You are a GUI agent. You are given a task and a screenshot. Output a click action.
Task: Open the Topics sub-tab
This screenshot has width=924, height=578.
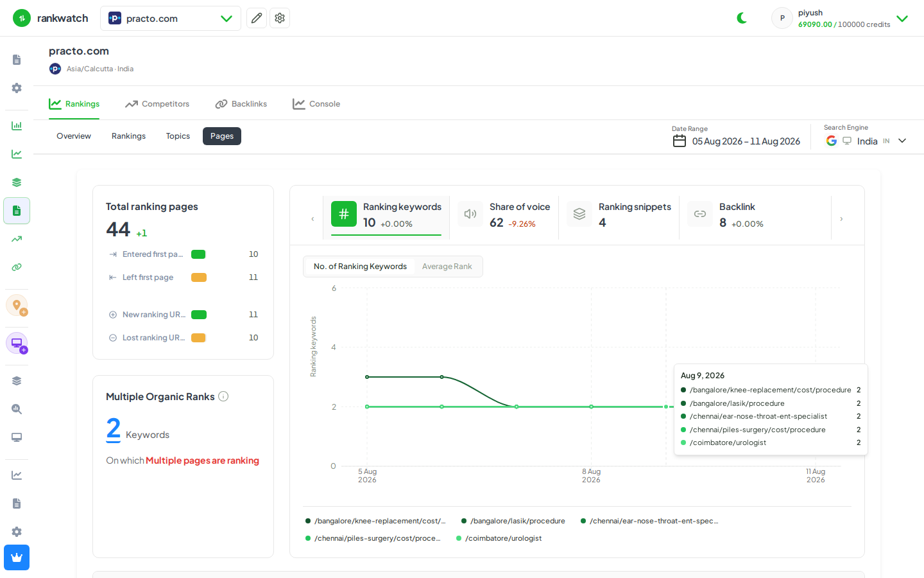tap(178, 136)
